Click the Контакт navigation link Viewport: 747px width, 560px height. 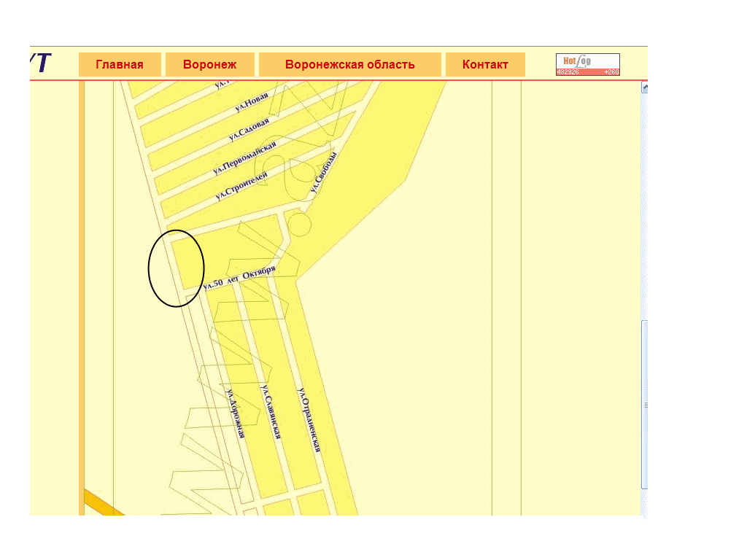point(485,64)
